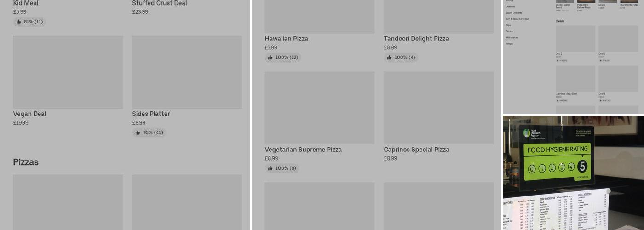644x230 pixels.
Task: Open the Vegetarian Supreme Pizza image
Action: click(319, 108)
